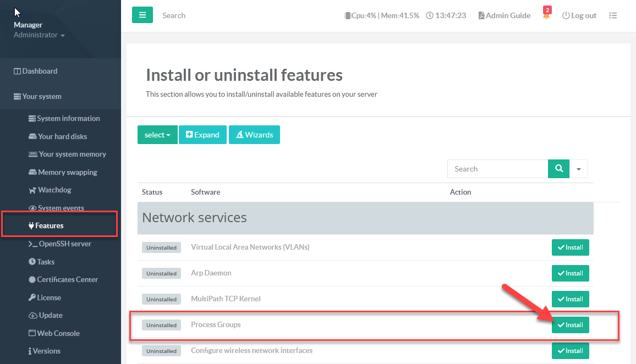This screenshot has height=364, width=636.
Task: Open the select dropdown button
Action: [157, 135]
